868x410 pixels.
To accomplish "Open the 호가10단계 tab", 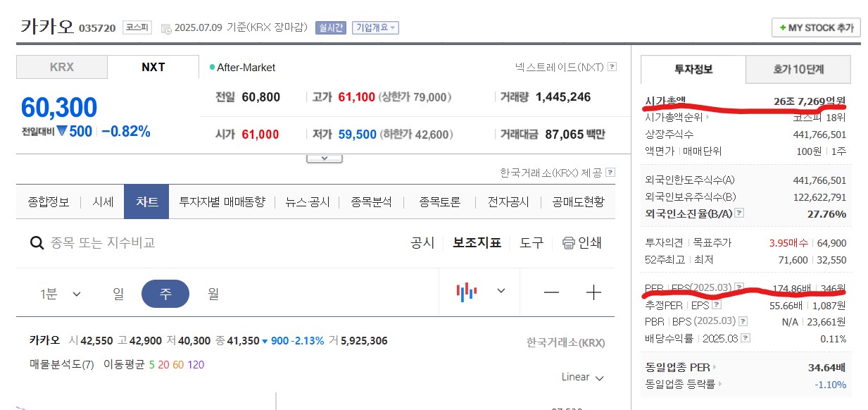I will click(798, 69).
